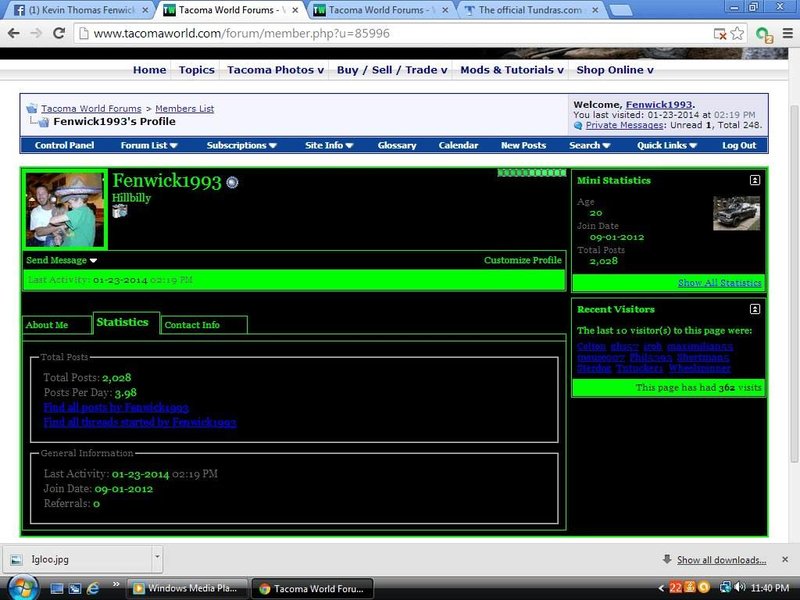Open the volume icon in the system tray
Image resolution: width=800 pixels, height=600 pixels.
[x=740, y=588]
